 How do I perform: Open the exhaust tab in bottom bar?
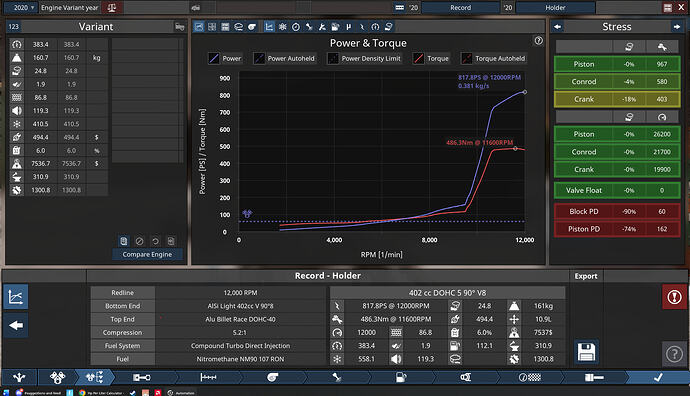[x=465, y=377]
